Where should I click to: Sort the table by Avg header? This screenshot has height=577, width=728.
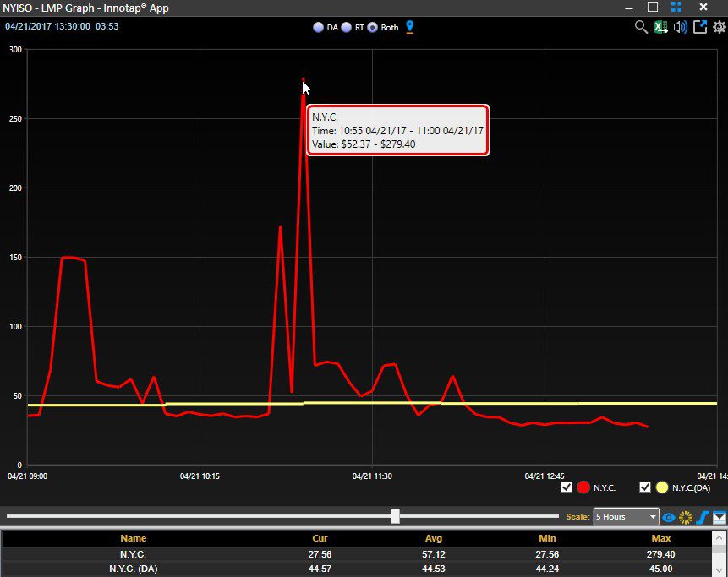tap(434, 538)
